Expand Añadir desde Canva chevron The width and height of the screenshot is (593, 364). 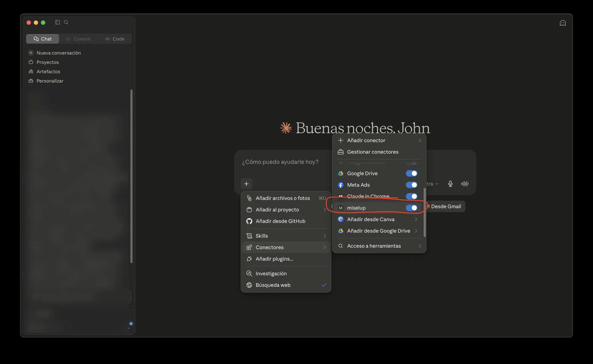[416, 219]
